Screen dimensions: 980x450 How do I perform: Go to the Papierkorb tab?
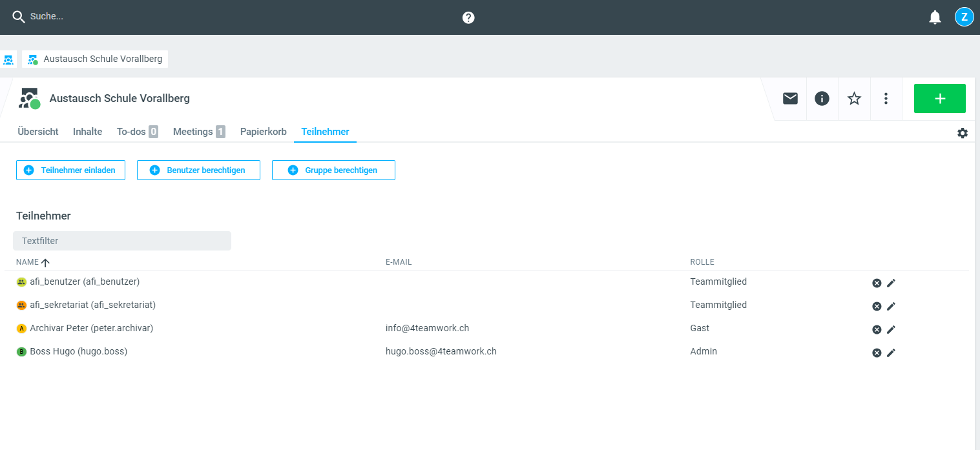(263, 132)
